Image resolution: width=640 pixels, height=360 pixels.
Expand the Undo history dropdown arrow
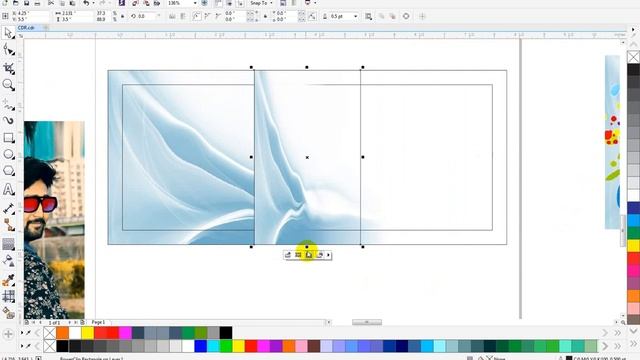[93, 3]
